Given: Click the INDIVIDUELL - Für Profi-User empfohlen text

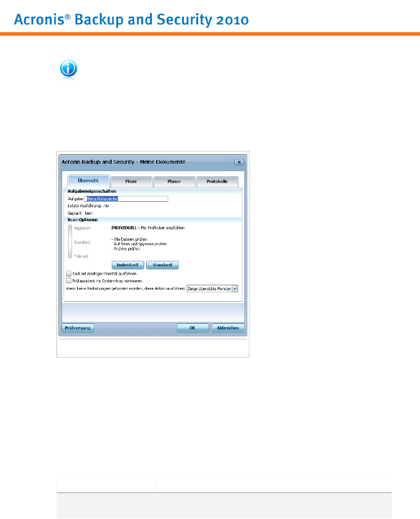Looking at the screenshot, I should pos(148,228).
